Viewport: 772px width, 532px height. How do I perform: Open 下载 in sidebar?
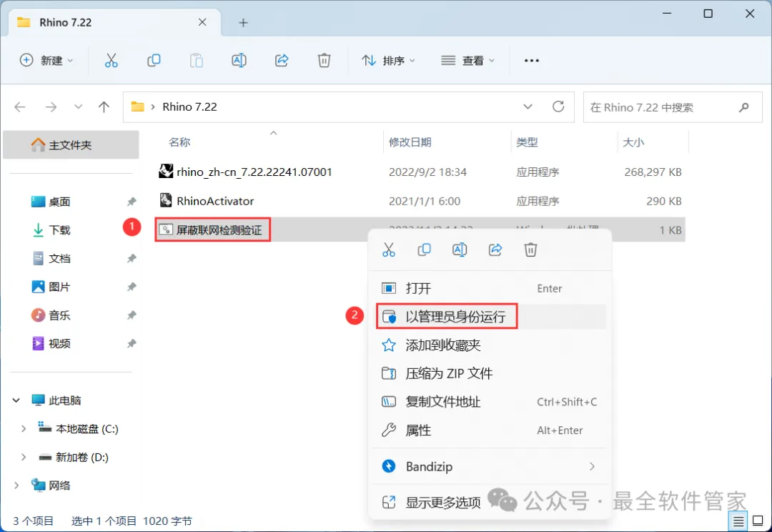(x=59, y=230)
